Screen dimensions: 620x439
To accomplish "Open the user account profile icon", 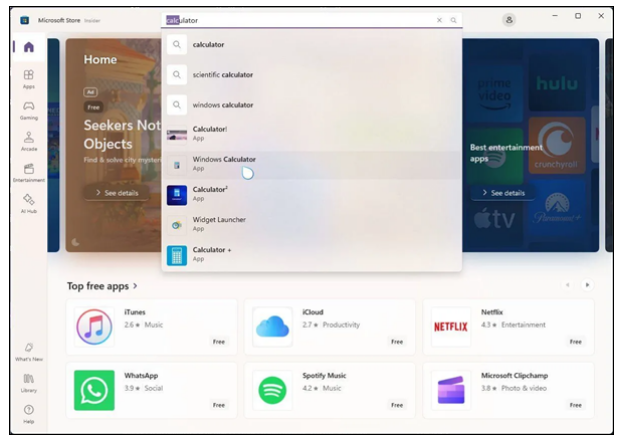I will 509,20.
